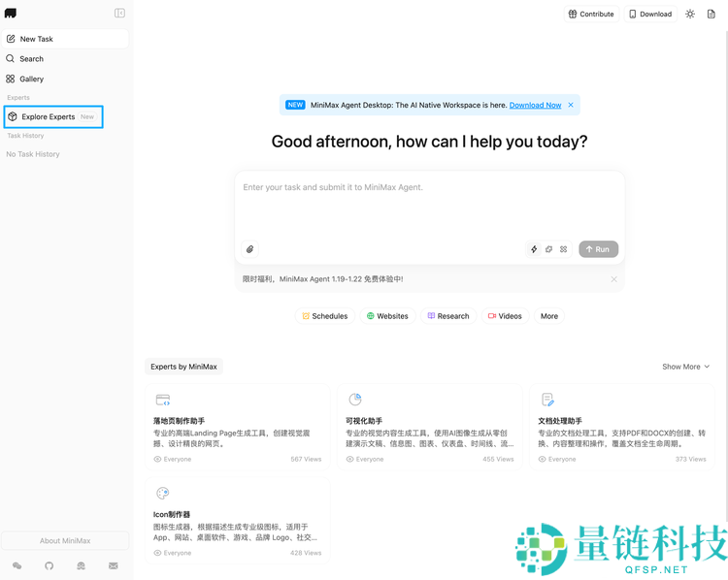Click 'No Task History' text
Viewport: 728px width, 580px height.
(x=33, y=154)
